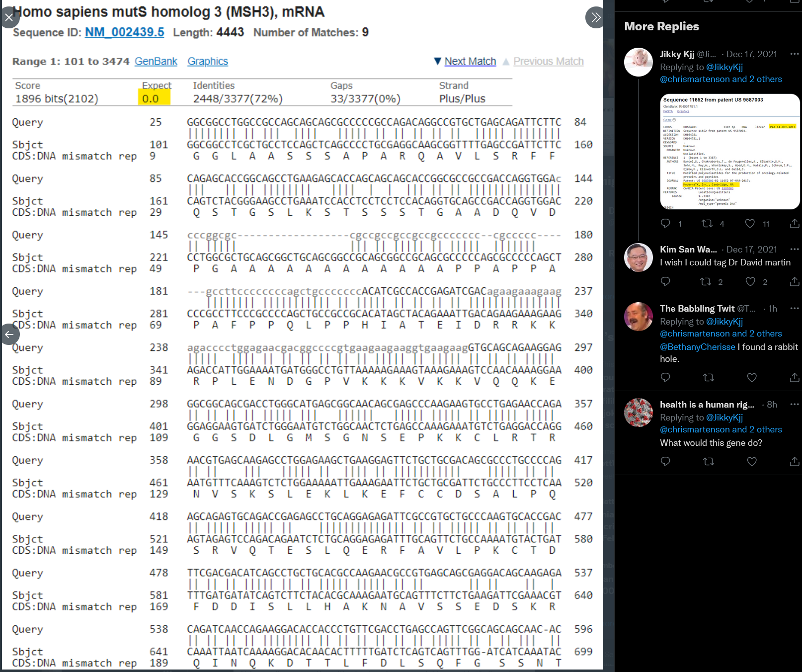802x672 pixels.
Task: Reply to the 'What would this gene do?' tweet
Action: [x=666, y=462]
